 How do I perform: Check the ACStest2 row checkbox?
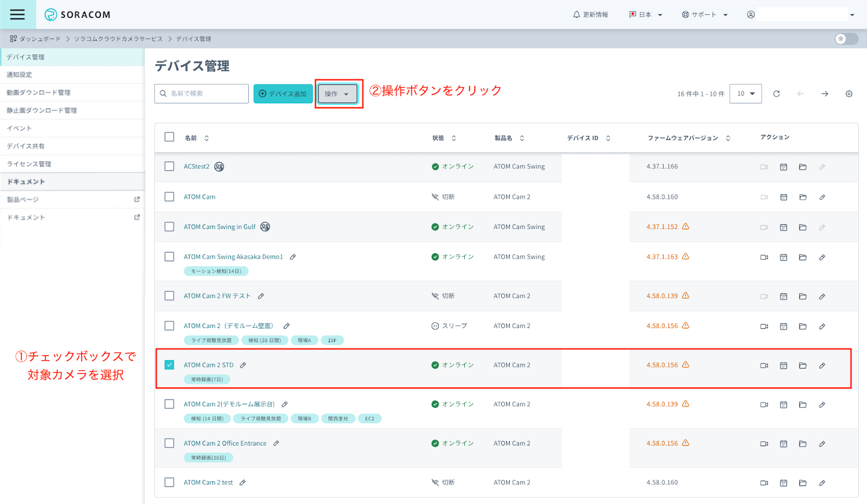(170, 166)
